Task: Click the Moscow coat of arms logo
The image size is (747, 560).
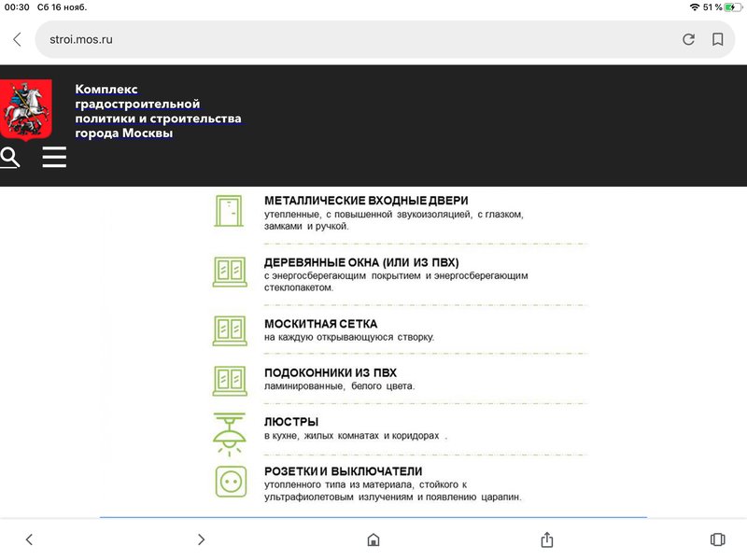Action: click(26, 110)
